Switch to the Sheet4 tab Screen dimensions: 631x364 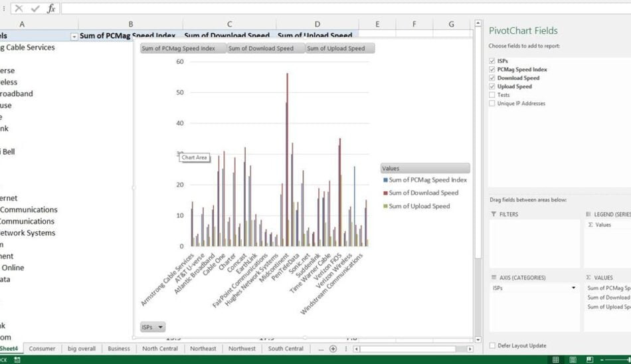(11, 348)
